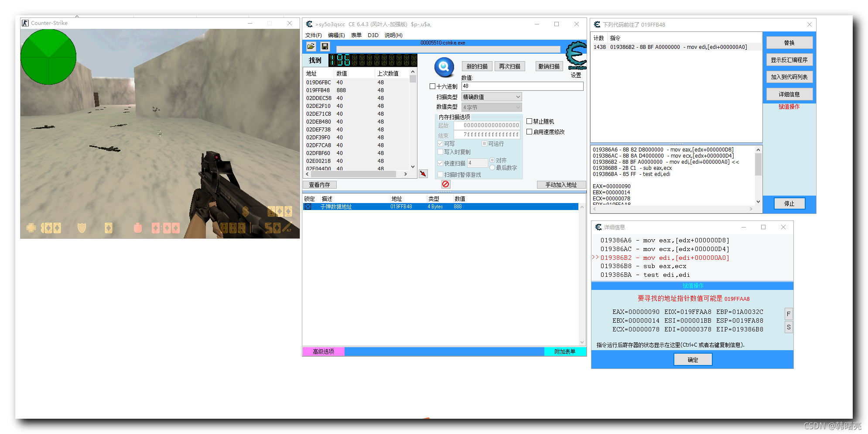The image size is (868, 434).
Task: Click the 附加表单 table extras bar
Action: point(565,351)
